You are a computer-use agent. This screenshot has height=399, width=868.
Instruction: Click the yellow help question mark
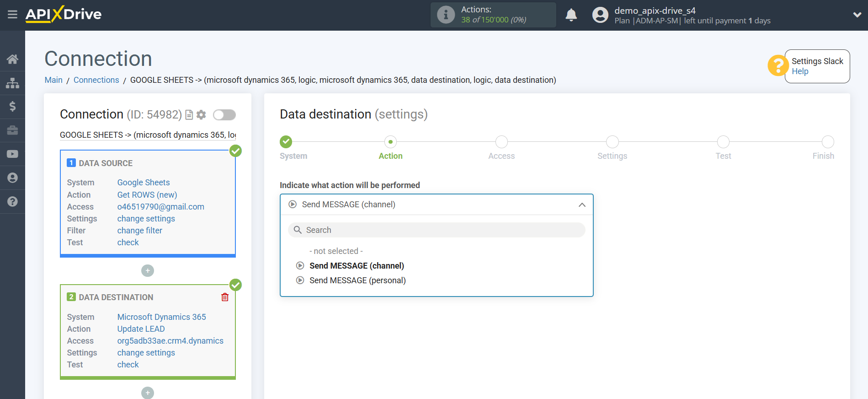pyautogui.click(x=777, y=65)
